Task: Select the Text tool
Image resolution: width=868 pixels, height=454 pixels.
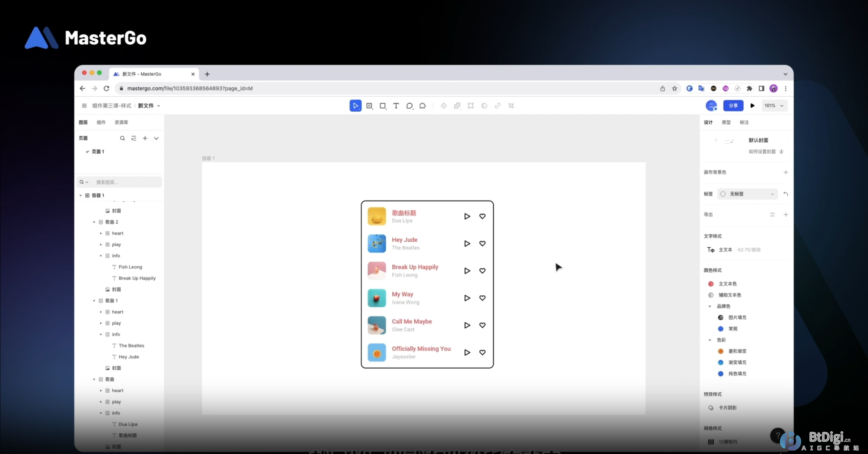Action: pos(396,106)
